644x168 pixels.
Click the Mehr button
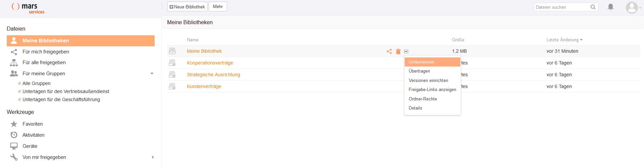(x=218, y=7)
